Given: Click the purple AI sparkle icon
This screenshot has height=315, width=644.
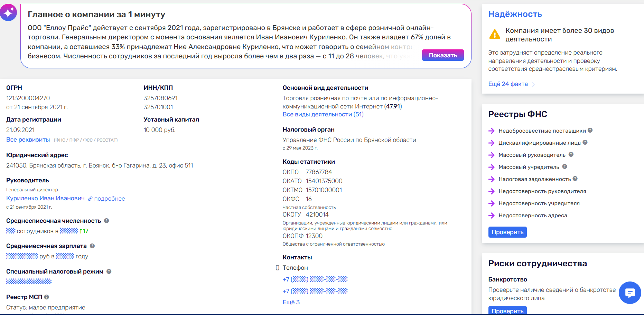Looking at the screenshot, I should 8,12.
